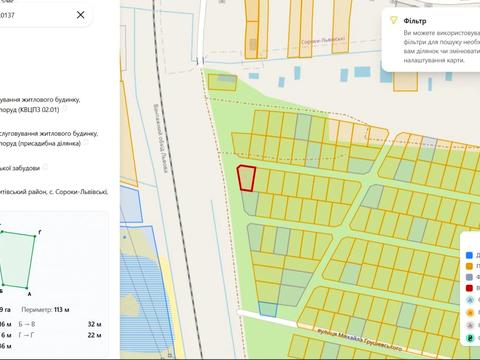The image size is (480, 360).
Task: Click the gray-blue square legend swatch
Action: click(x=469, y=277)
